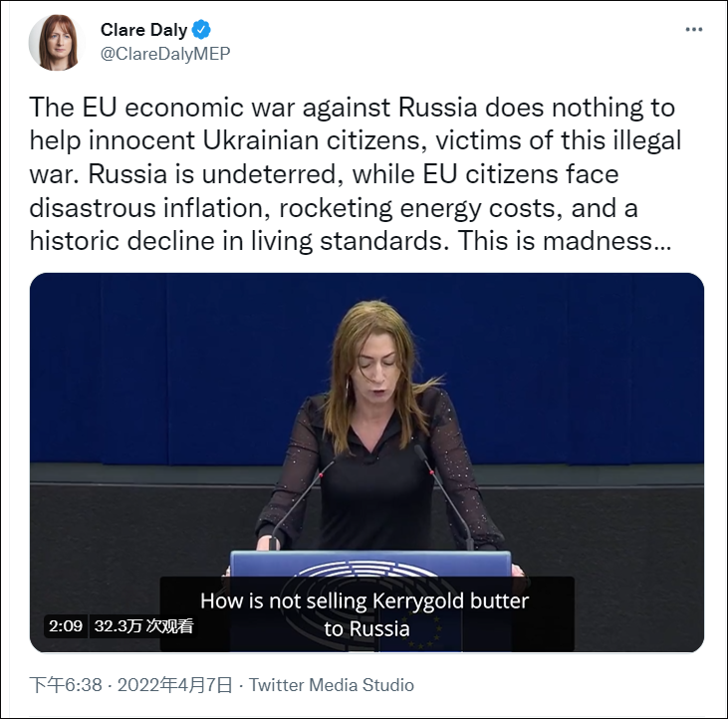
Task: Open Clare Daly's profile avatar photo
Action: coord(56,43)
